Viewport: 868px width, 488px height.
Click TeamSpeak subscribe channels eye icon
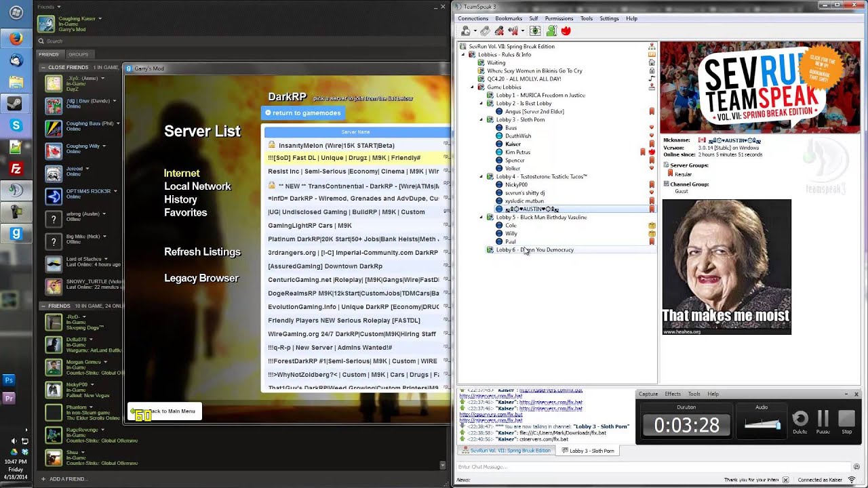click(535, 30)
